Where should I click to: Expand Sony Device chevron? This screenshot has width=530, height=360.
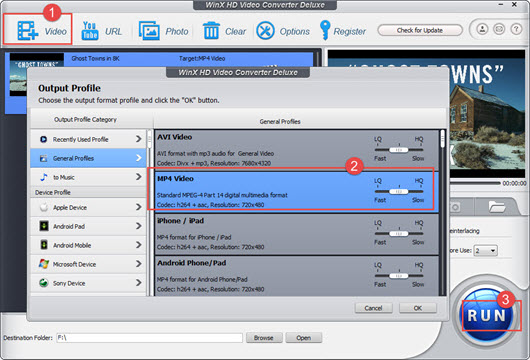[x=139, y=283]
